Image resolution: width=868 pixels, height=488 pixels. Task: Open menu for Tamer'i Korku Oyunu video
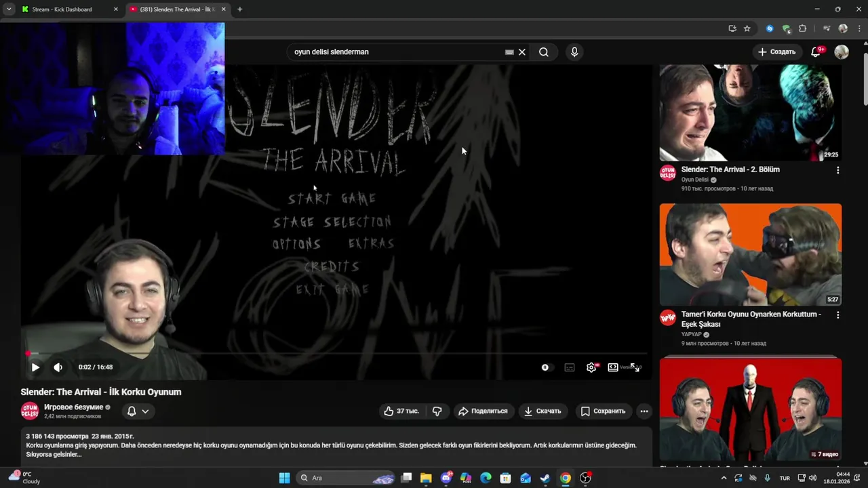coord(837,315)
